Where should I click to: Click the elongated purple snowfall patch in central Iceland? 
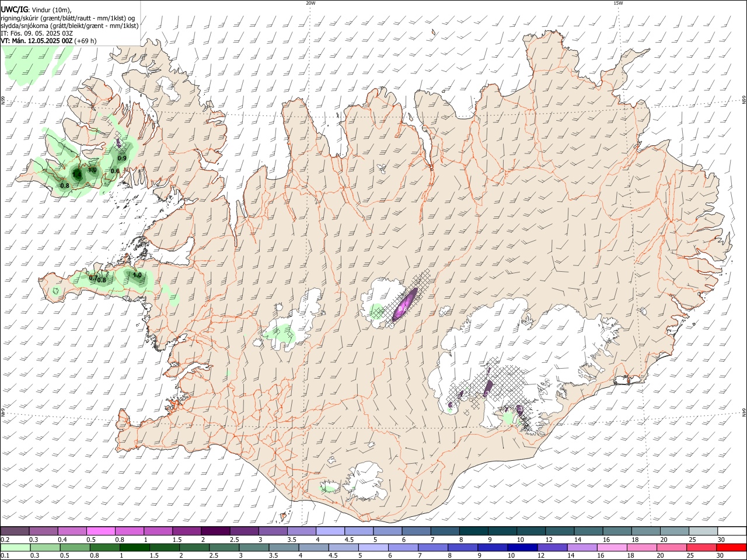point(404,304)
